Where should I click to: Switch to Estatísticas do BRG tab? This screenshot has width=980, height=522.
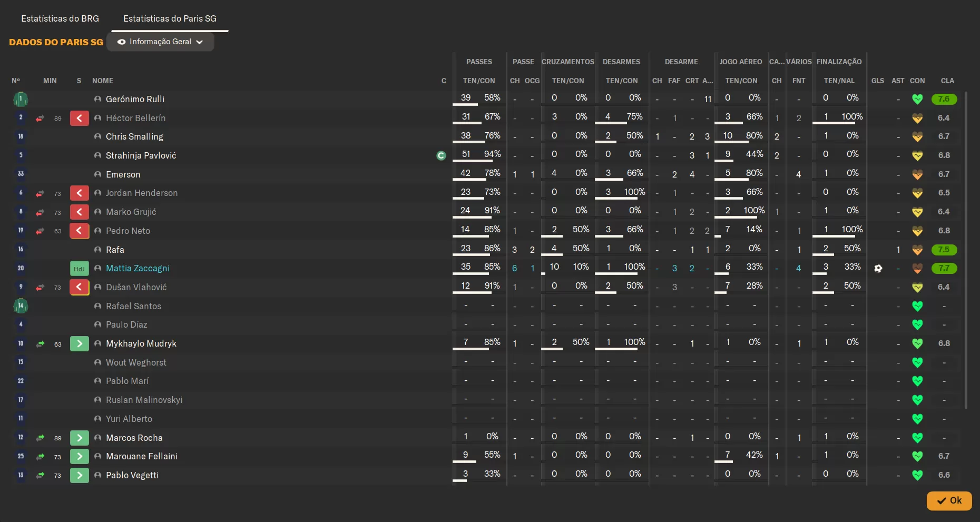(60, 18)
